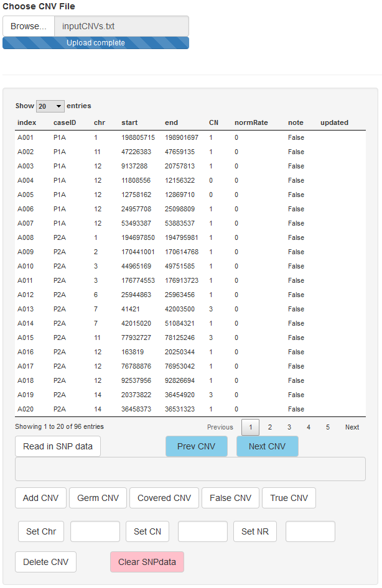Click start value 176774553 in row A011

click(138, 280)
